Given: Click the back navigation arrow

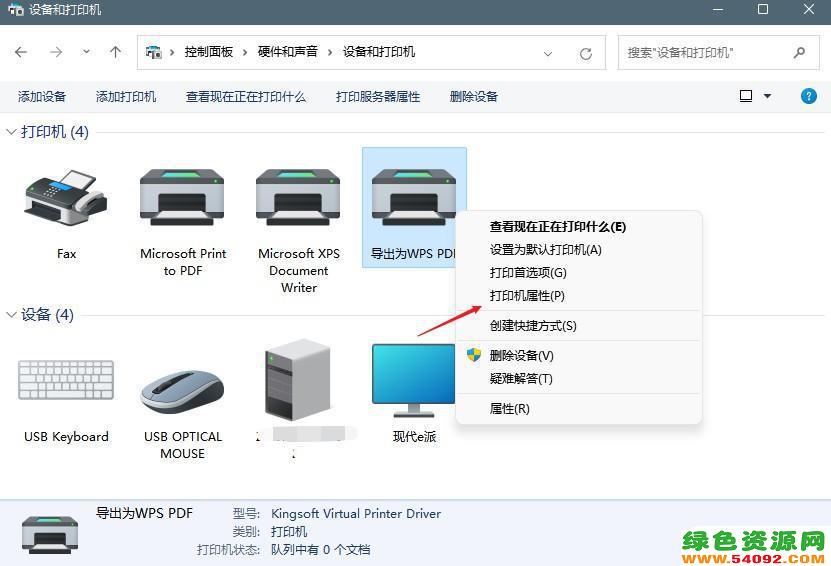Looking at the screenshot, I should (x=21, y=52).
